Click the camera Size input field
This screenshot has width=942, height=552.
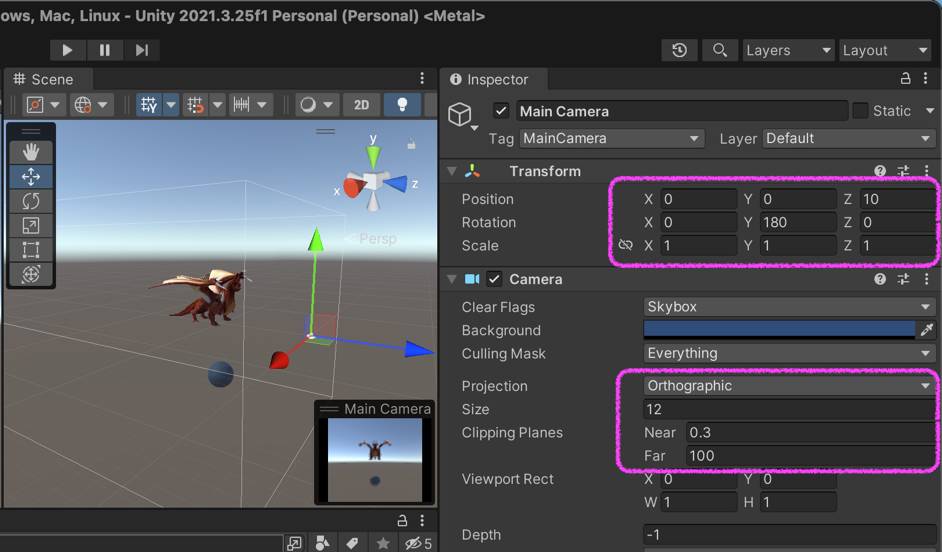(x=788, y=409)
